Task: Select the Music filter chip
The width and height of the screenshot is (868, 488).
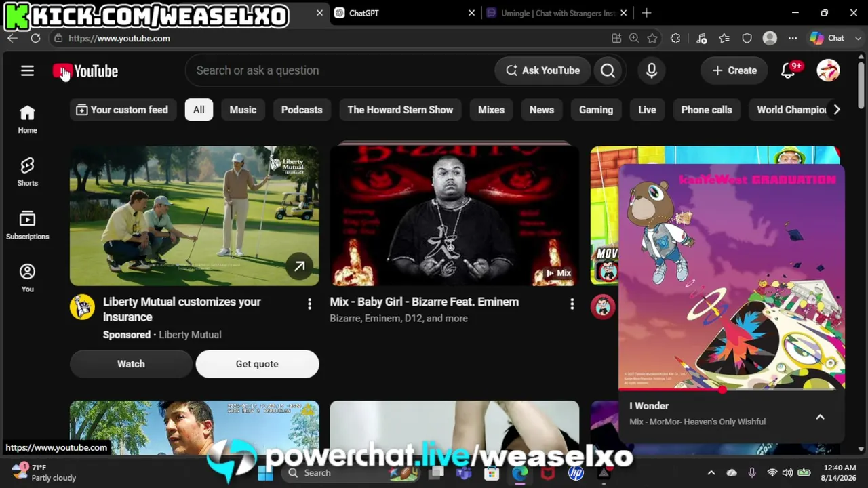Action: click(243, 110)
